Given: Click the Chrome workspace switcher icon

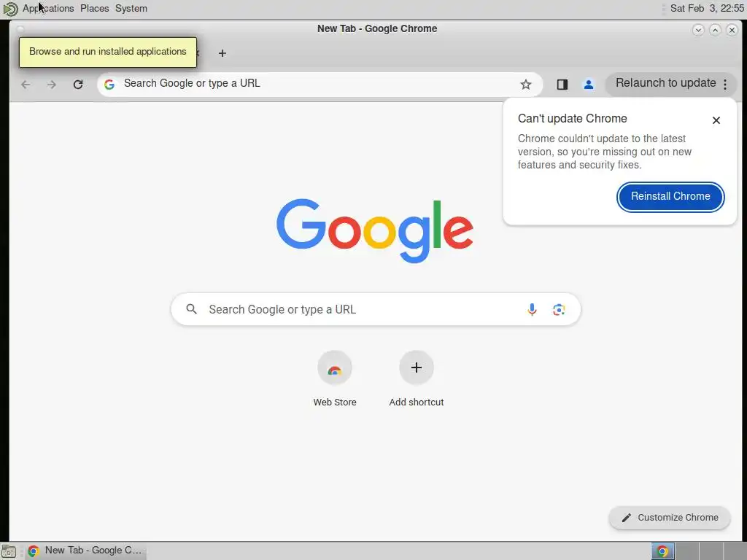Looking at the screenshot, I should (662, 551).
